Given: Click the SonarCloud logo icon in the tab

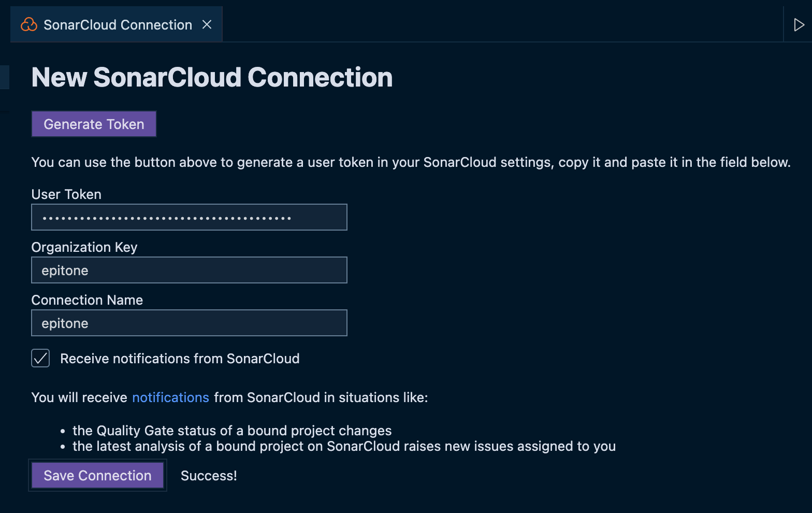Looking at the screenshot, I should 29,24.
